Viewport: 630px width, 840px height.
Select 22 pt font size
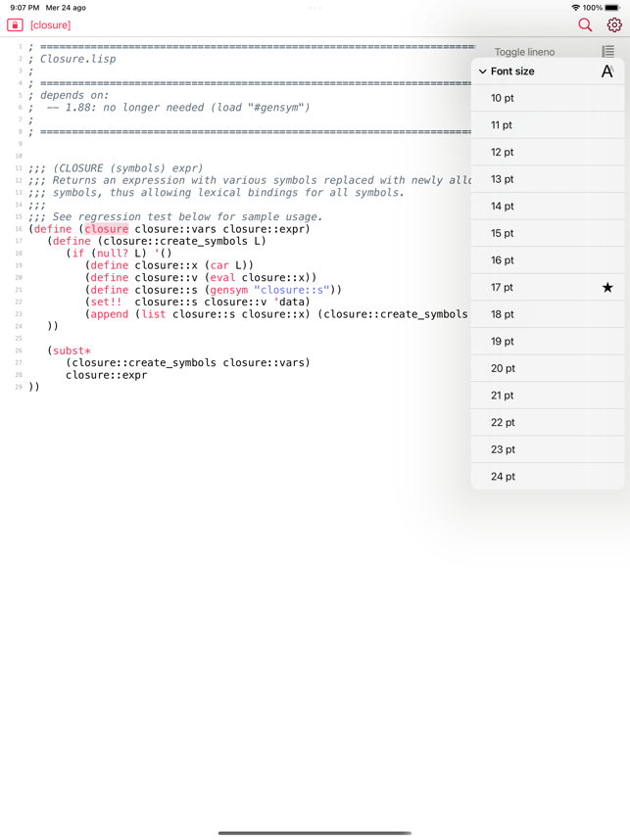pyautogui.click(x=503, y=422)
